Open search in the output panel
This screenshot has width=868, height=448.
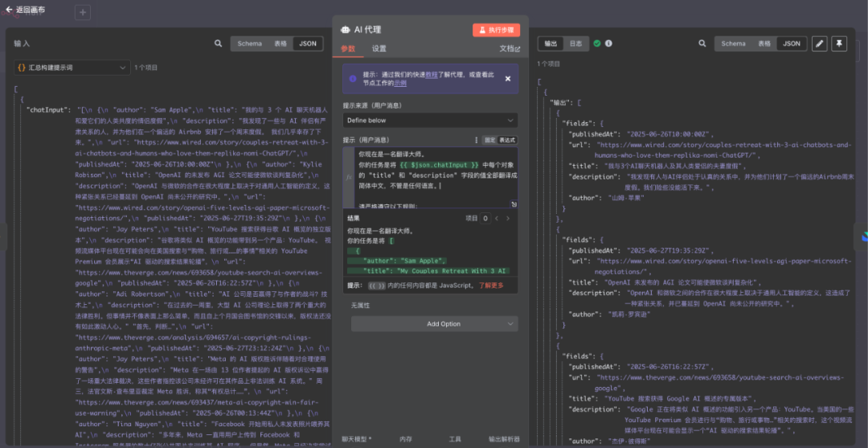702,43
